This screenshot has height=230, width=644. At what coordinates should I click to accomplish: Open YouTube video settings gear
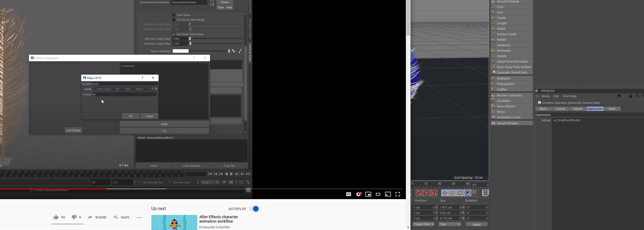click(x=358, y=194)
